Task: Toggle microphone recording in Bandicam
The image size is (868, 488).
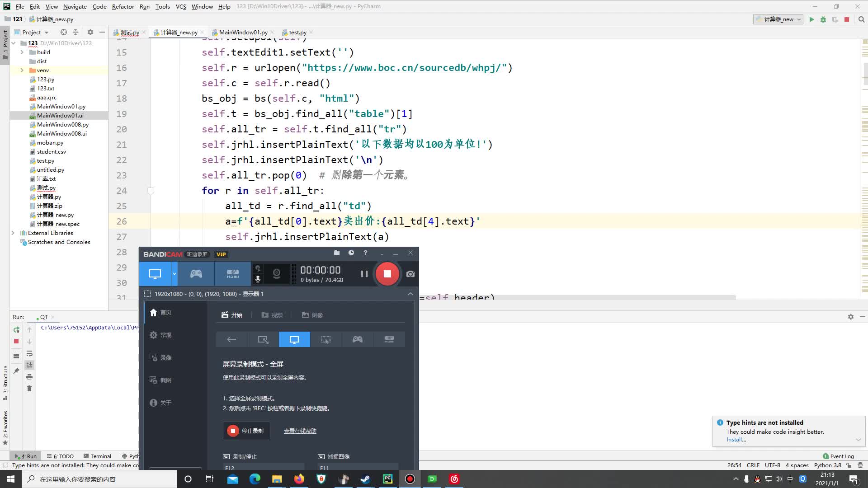Action: [258, 279]
